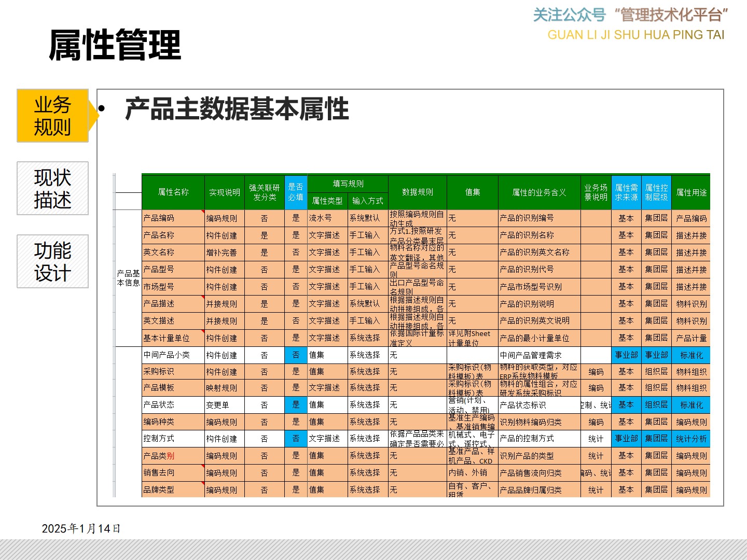Viewport: 747px width, 560px height.
Task: Open the 现状描述 side tab
Action: pyautogui.click(x=52, y=188)
